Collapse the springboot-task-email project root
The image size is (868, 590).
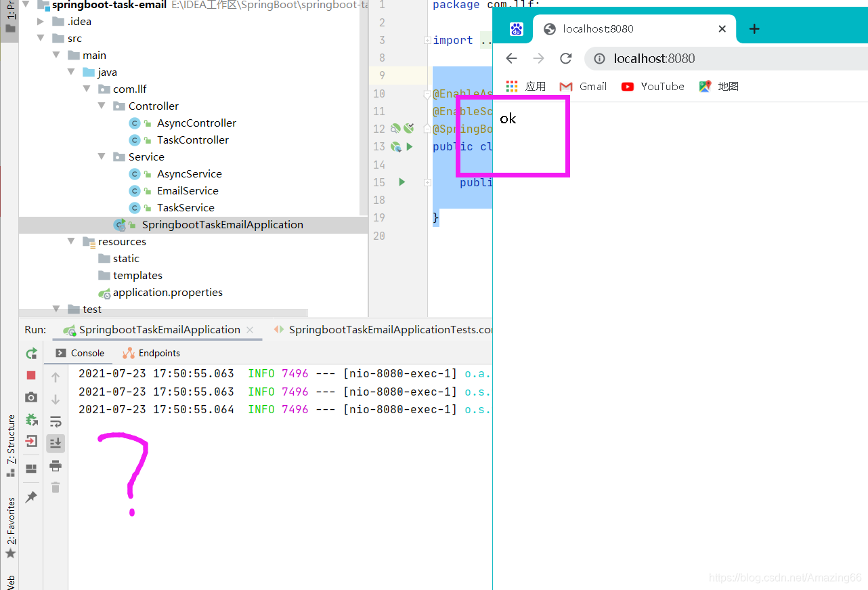pyautogui.click(x=26, y=5)
